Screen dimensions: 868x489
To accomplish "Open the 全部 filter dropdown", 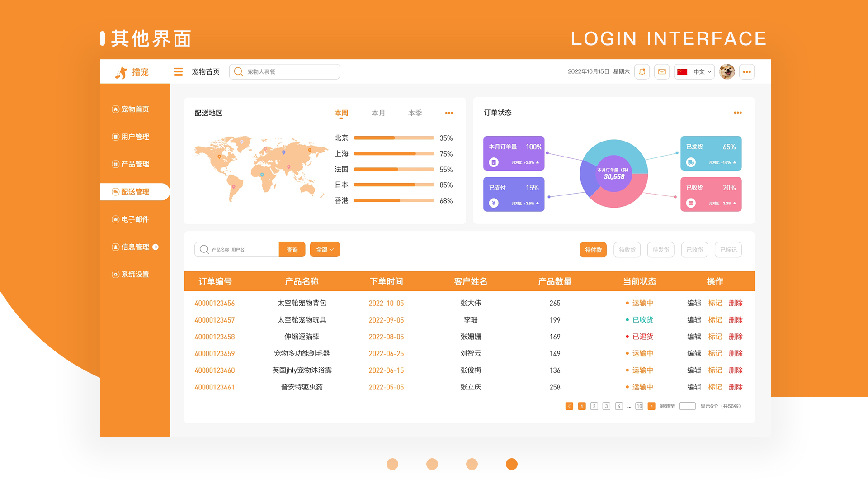I will coord(325,250).
